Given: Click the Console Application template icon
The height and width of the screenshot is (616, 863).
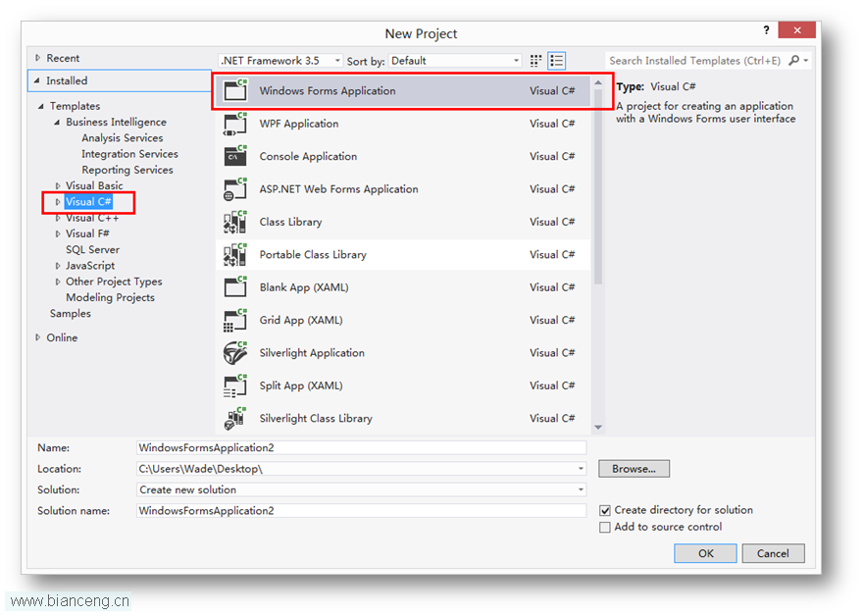Looking at the screenshot, I should [235, 156].
